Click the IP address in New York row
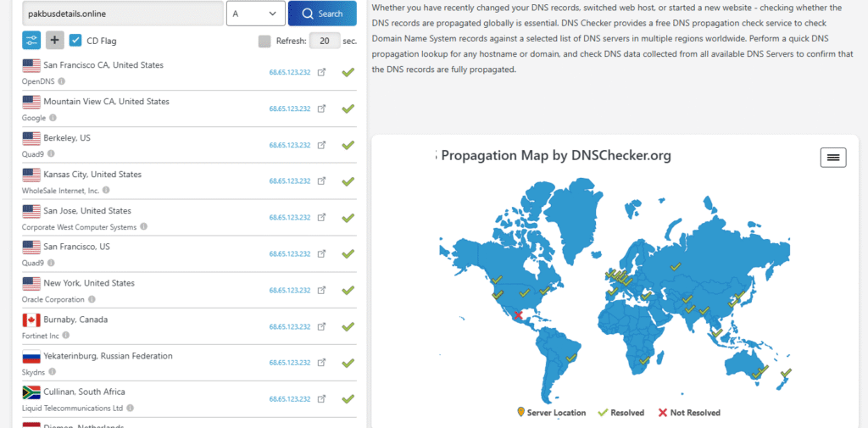Image resolution: width=868 pixels, height=428 pixels. 290,290
